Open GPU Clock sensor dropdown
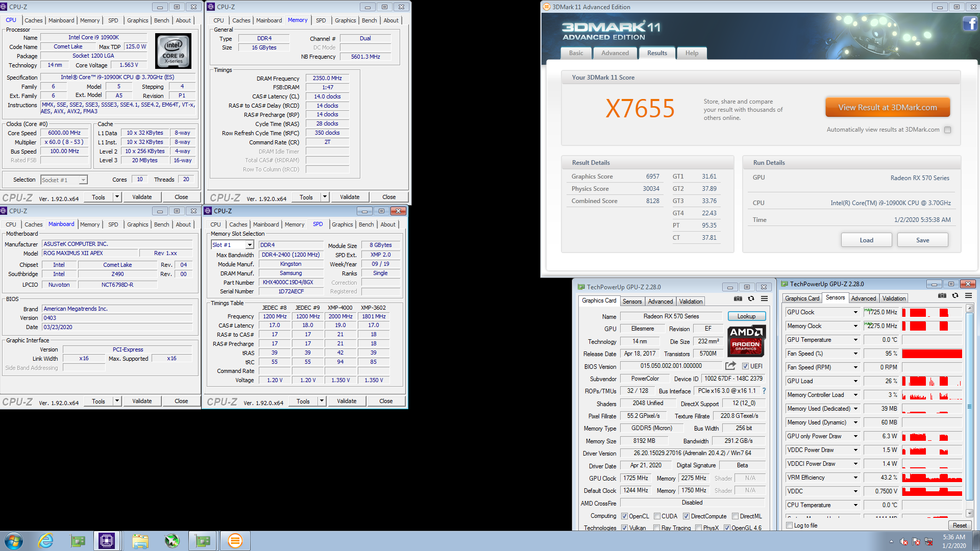980x551 pixels. [855, 312]
